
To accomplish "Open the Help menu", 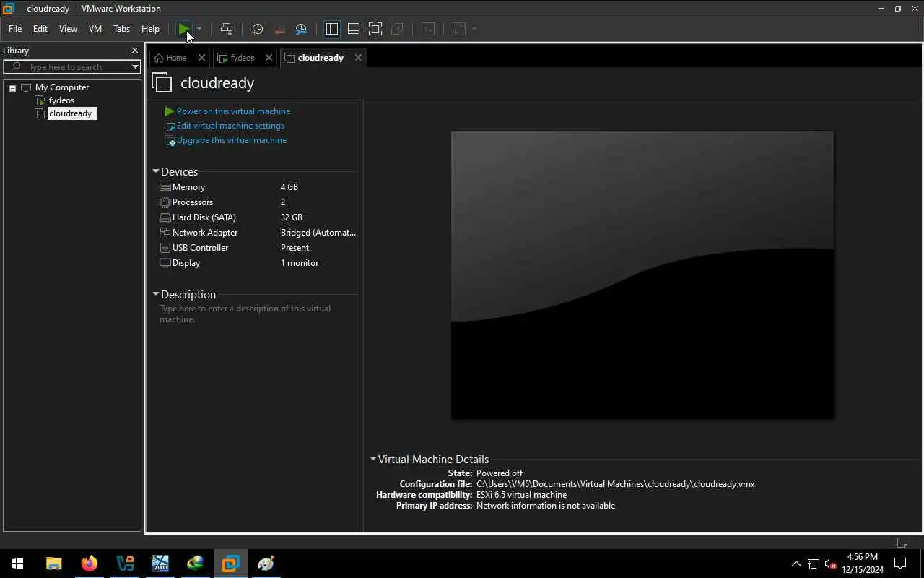I will [150, 29].
